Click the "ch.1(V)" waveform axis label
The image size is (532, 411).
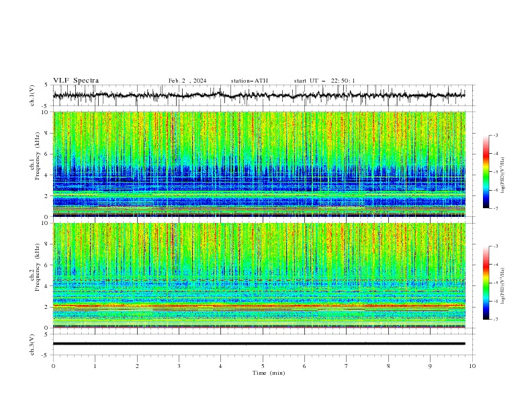32,95
